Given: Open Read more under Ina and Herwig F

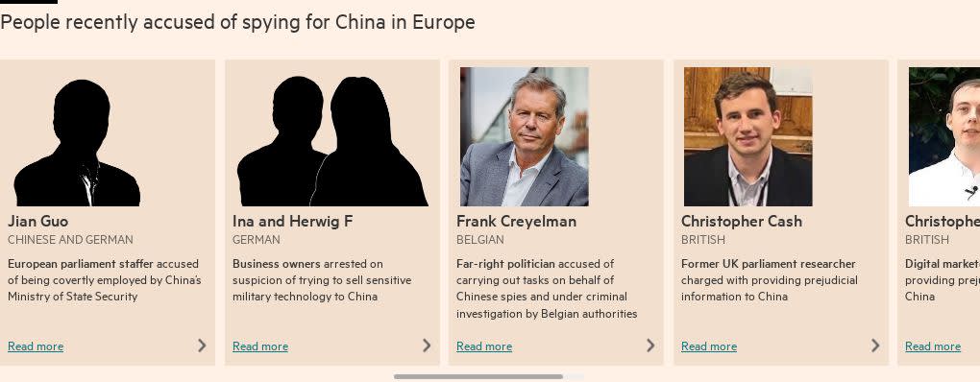Looking at the screenshot, I should [260, 346].
